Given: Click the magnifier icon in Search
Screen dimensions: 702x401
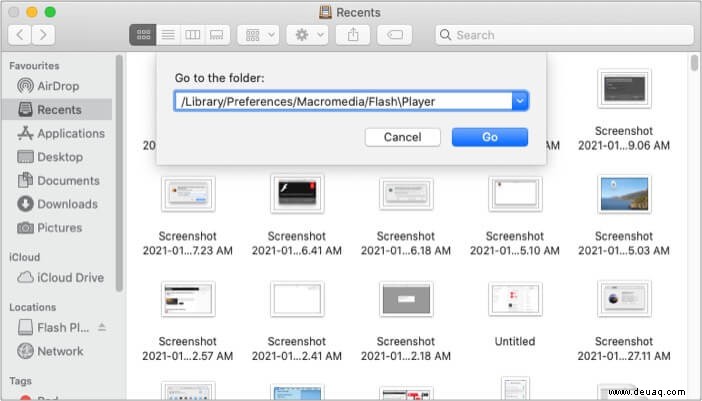Looking at the screenshot, I should tap(445, 35).
